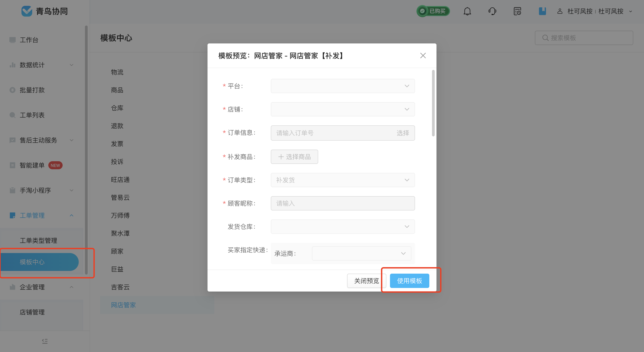This screenshot has height=352, width=644.
Task: Open the 承运商 dropdown
Action: (x=362, y=253)
